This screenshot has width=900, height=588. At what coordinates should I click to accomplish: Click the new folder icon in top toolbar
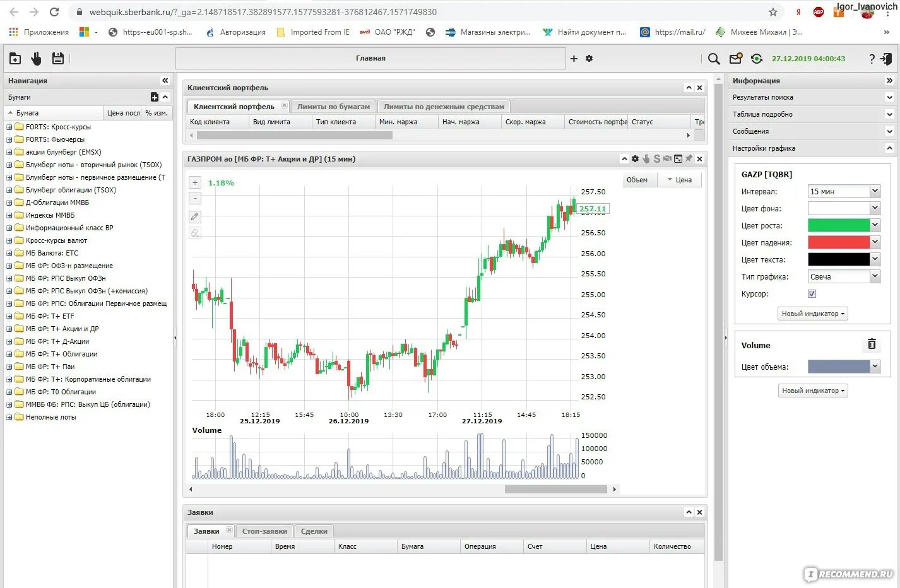[15, 59]
